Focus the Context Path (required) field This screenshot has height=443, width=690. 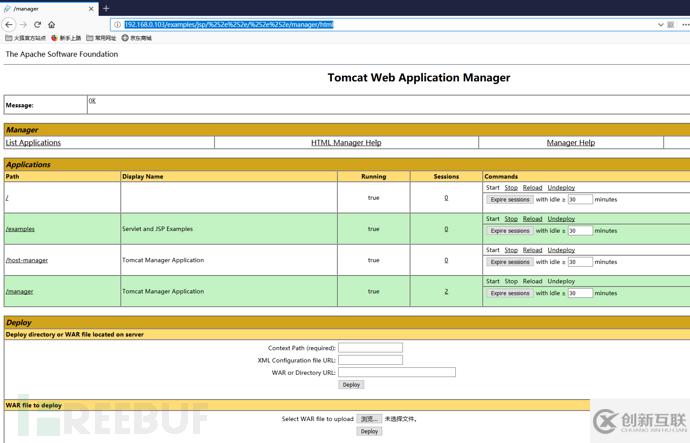pyautogui.click(x=370, y=348)
